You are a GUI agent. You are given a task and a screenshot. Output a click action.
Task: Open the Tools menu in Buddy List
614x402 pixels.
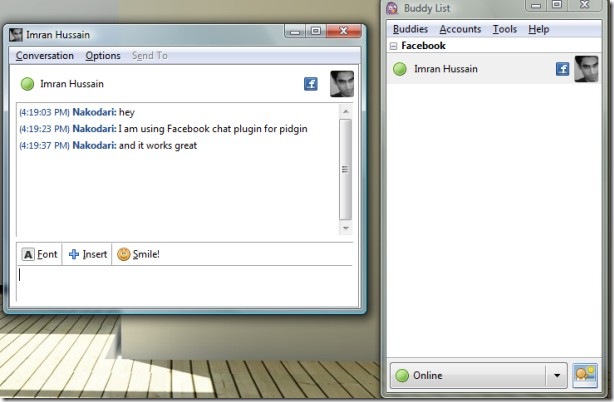504,29
